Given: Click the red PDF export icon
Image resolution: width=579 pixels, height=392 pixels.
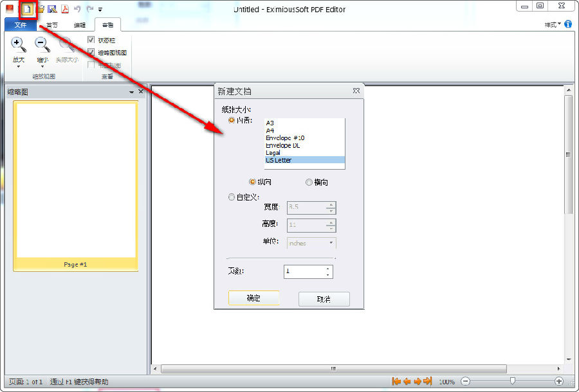Looking at the screenshot, I should (65, 9).
